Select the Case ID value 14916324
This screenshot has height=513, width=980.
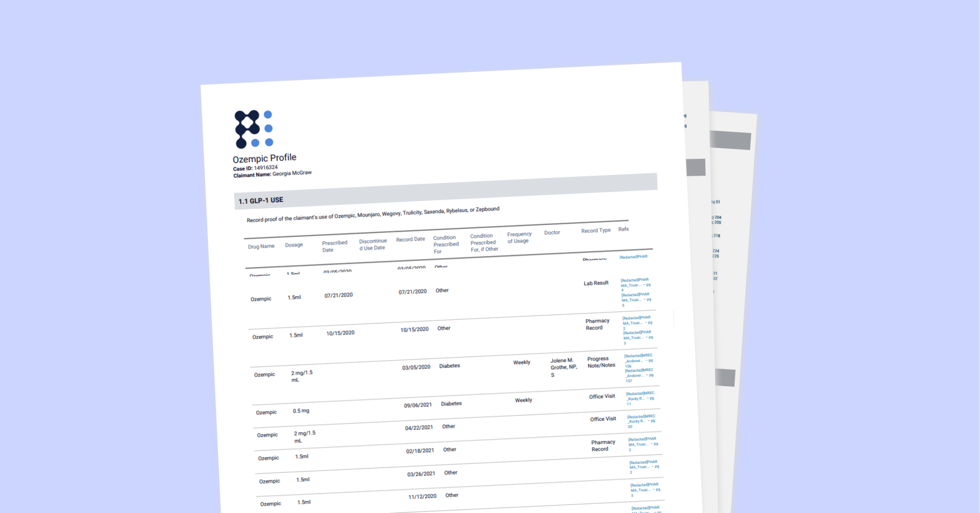click(266, 167)
